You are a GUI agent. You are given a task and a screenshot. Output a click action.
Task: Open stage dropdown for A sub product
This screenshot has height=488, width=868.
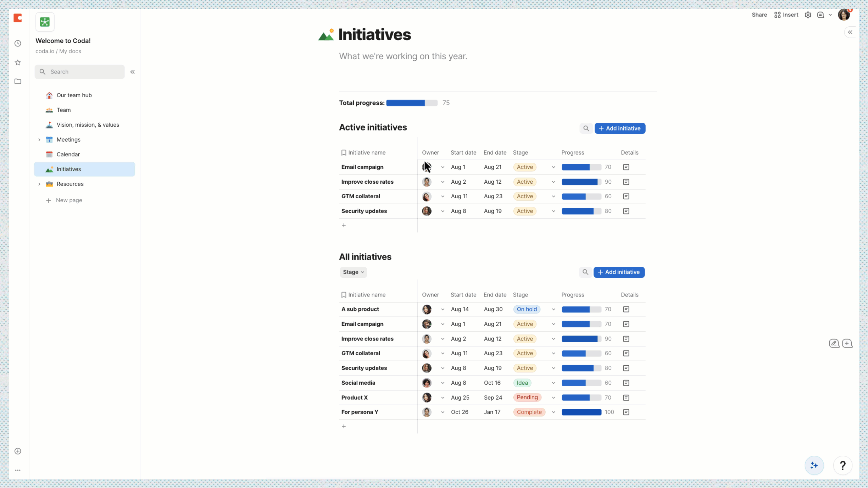[x=553, y=309]
